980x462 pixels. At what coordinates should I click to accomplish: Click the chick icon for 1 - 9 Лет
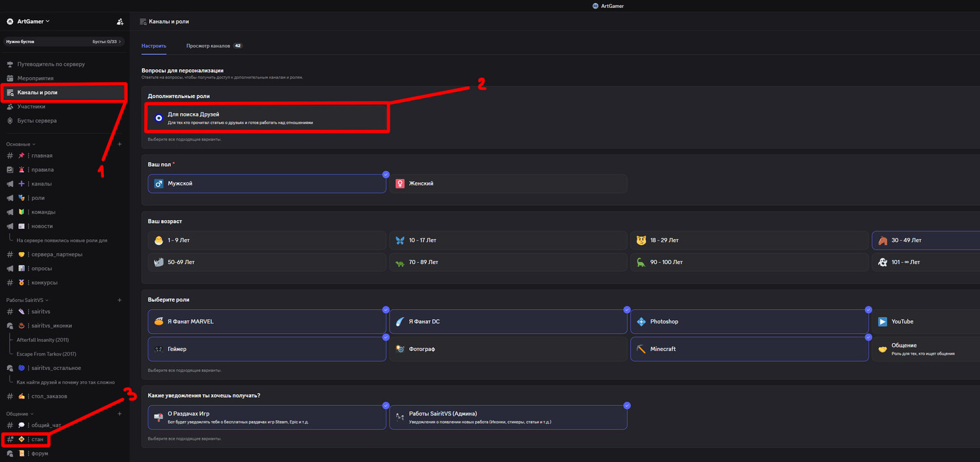[158, 240]
